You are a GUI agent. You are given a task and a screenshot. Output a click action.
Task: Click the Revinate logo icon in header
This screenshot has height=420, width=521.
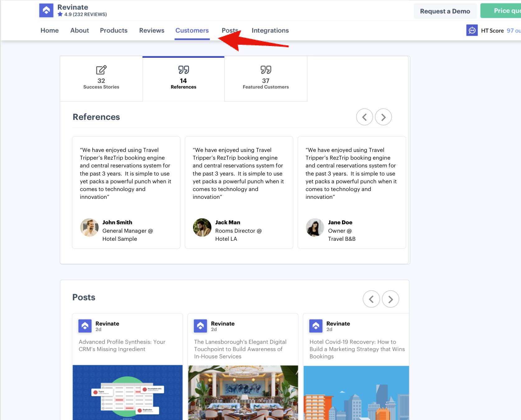(46, 10)
